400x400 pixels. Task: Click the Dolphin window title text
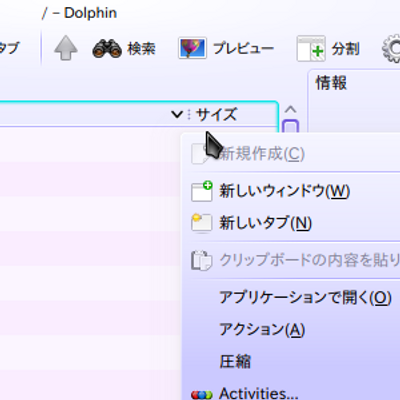click(x=79, y=13)
